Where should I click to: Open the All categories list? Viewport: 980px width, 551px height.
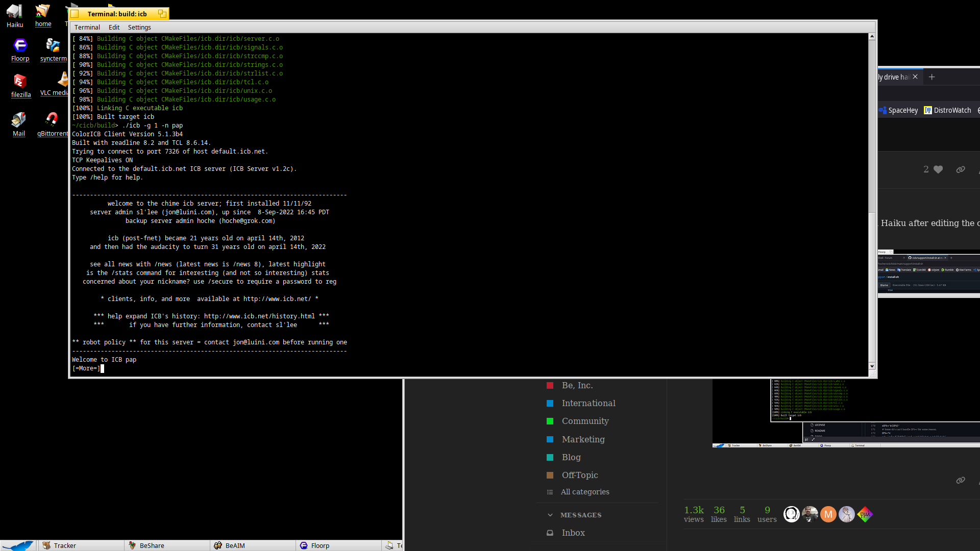click(x=584, y=492)
